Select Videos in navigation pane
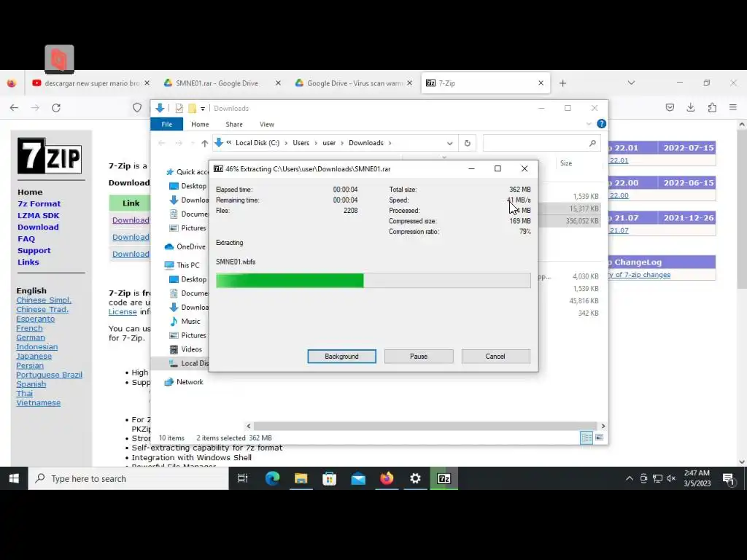Image resolution: width=747 pixels, height=560 pixels. pyautogui.click(x=186, y=349)
